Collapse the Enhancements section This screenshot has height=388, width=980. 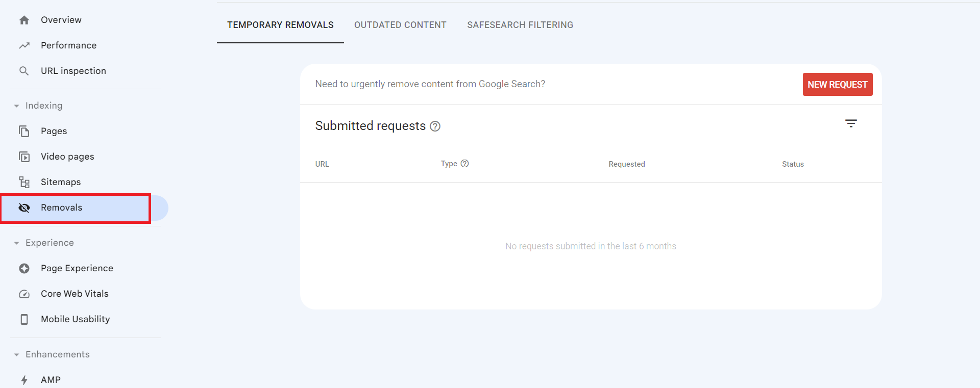[17, 355]
